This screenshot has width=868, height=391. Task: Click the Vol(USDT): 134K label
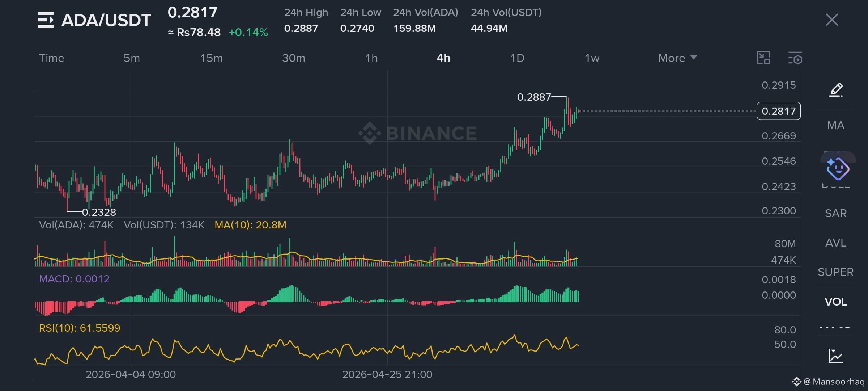click(164, 225)
